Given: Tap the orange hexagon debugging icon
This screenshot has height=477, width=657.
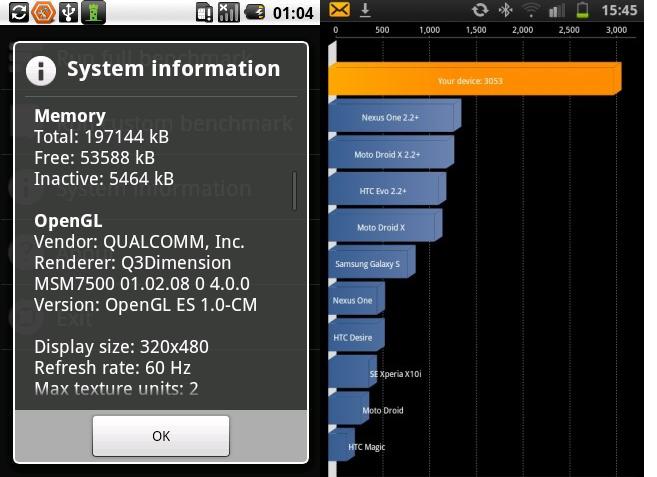Looking at the screenshot, I should coord(43,12).
